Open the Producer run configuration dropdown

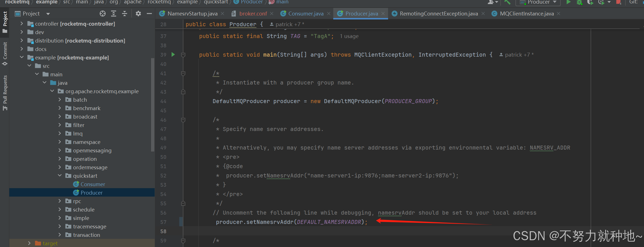pos(538,2)
